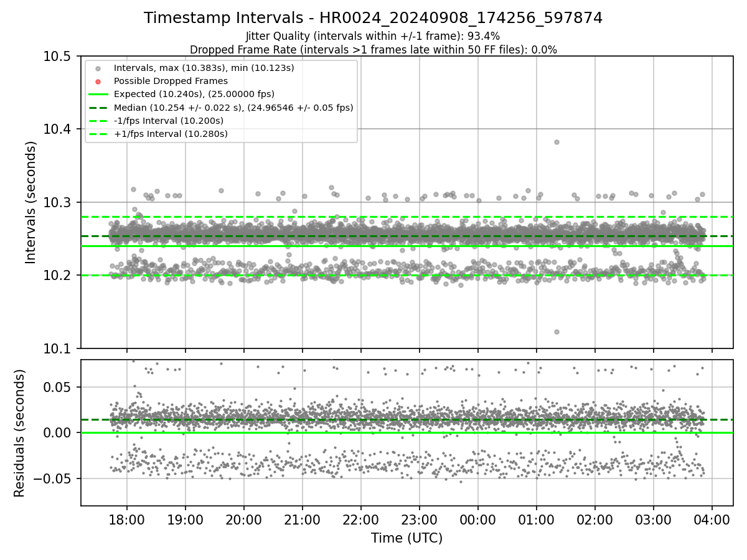Viewport: 747px width, 560px height.
Task: Click the 10.1 y-axis tick label
Action: click(x=58, y=348)
